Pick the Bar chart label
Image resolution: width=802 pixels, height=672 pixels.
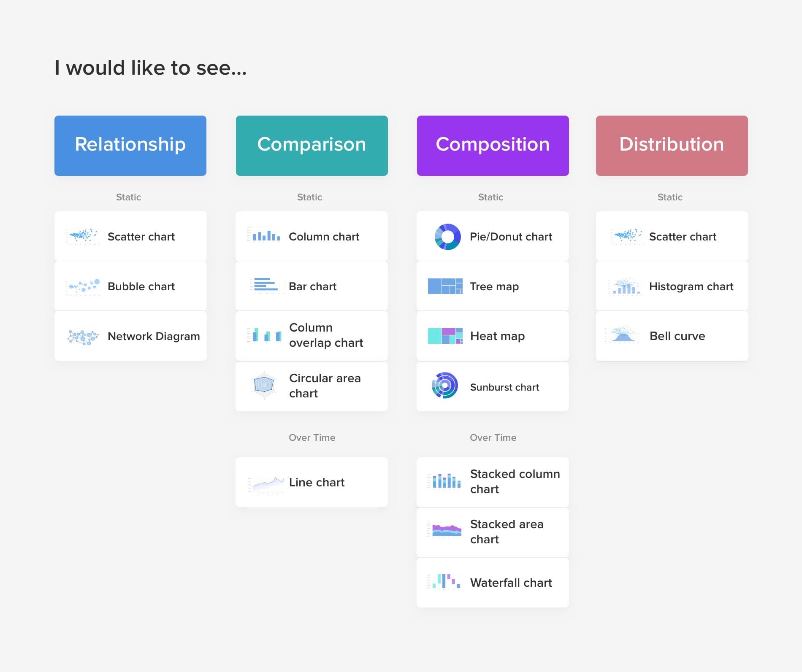312,286
